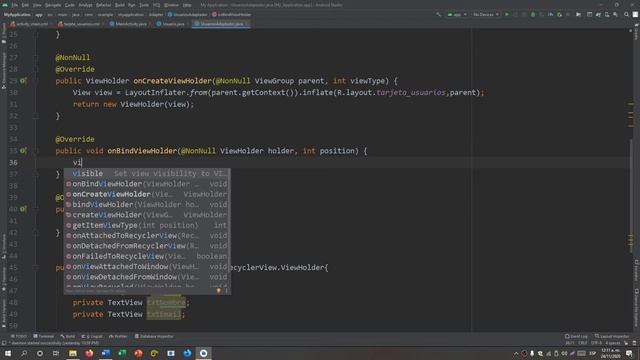Open the No Devices device selector dropdown
Screen dimensions: 640x360
point(486,15)
